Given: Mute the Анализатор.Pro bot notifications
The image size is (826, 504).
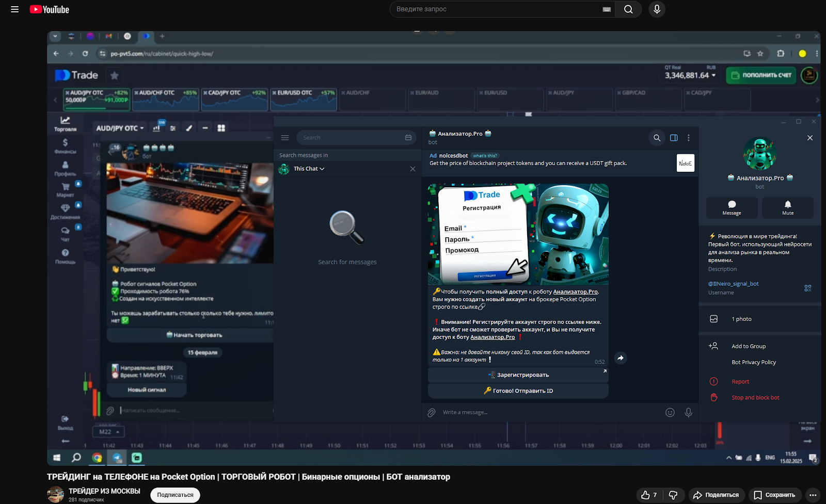Looking at the screenshot, I should pyautogui.click(x=787, y=207).
